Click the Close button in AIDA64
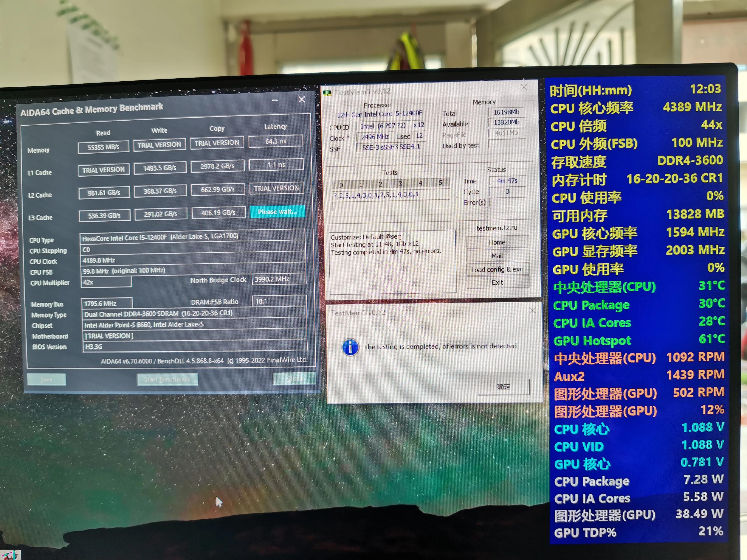The width and height of the screenshot is (747, 560). pos(295,378)
